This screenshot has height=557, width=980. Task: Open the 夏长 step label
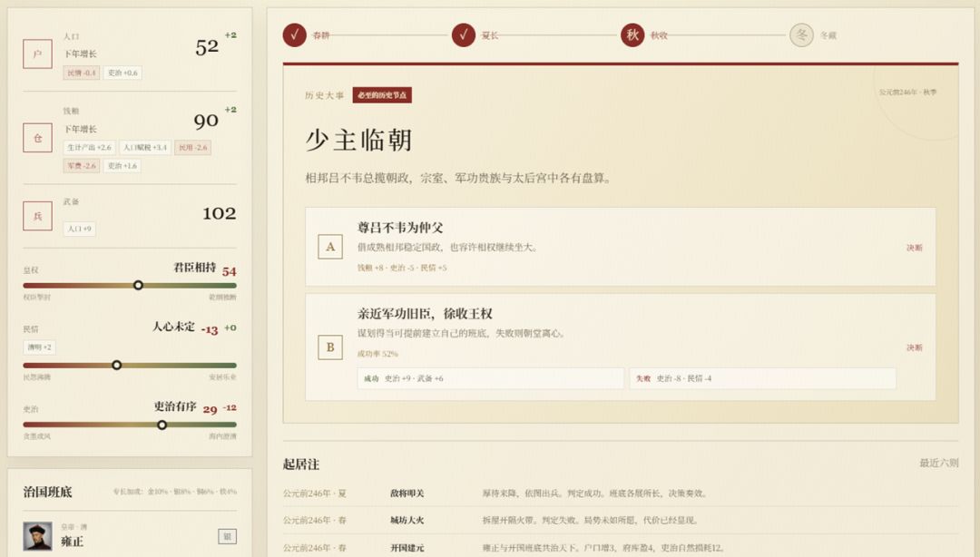pos(490,35)
